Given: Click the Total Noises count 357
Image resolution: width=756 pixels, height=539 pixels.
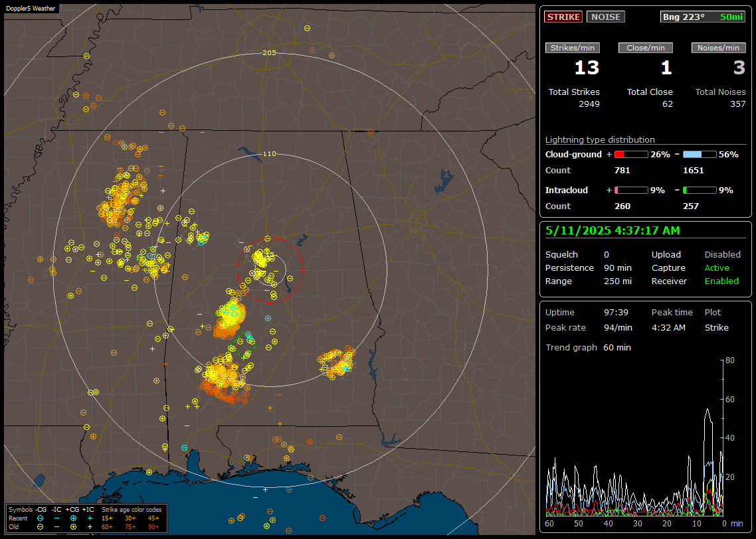Looking at the screenshot, I should (x=737, y=104).
